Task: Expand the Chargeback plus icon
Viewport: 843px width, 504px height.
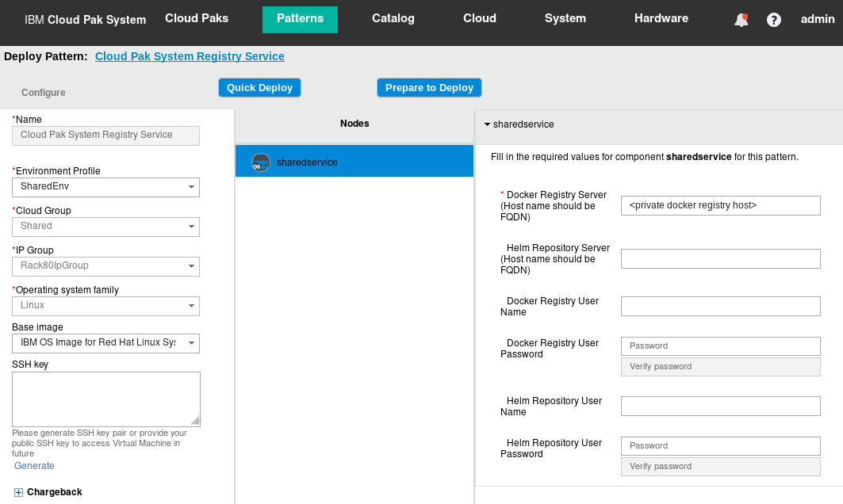Action: [x=18, y=492]
